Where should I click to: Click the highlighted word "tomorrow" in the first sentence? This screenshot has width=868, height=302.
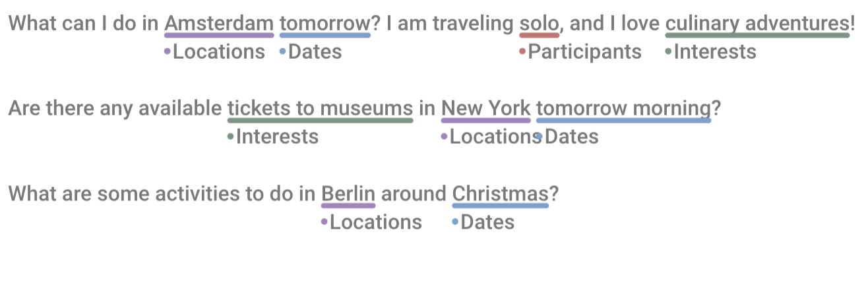pos(325,24)
